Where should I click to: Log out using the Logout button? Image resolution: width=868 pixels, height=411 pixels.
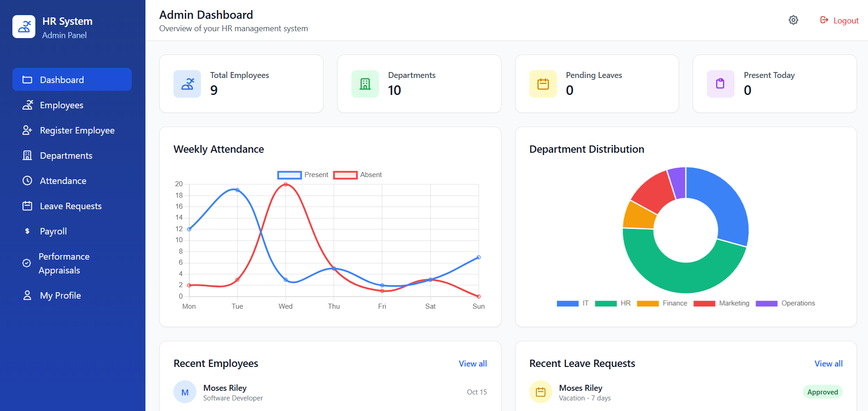click(x=840, y=21)
